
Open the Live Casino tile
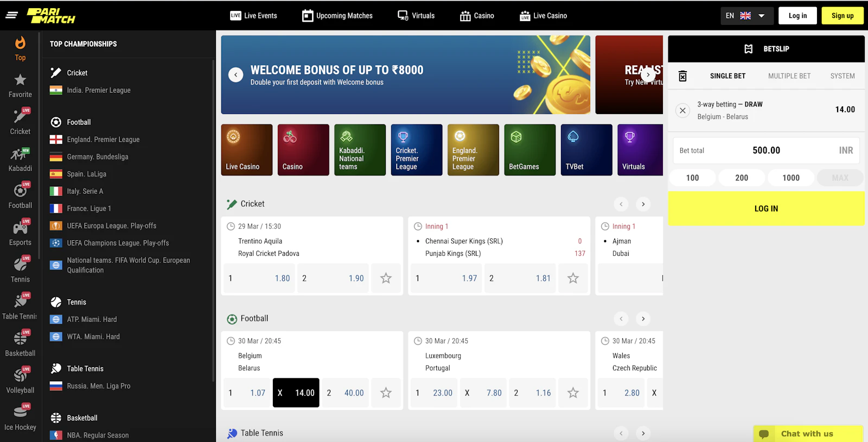247,150
